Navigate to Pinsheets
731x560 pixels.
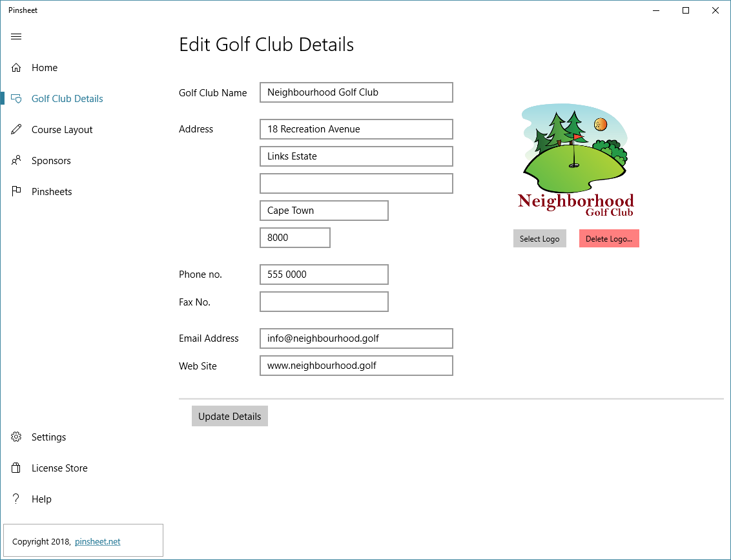(52, 192)
